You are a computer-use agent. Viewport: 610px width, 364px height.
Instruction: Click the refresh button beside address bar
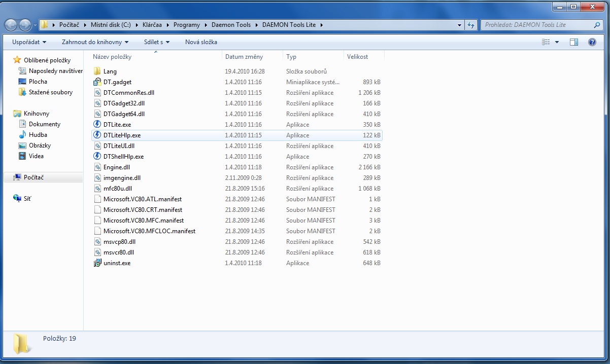pyautogui.click(x=471, y=25)
